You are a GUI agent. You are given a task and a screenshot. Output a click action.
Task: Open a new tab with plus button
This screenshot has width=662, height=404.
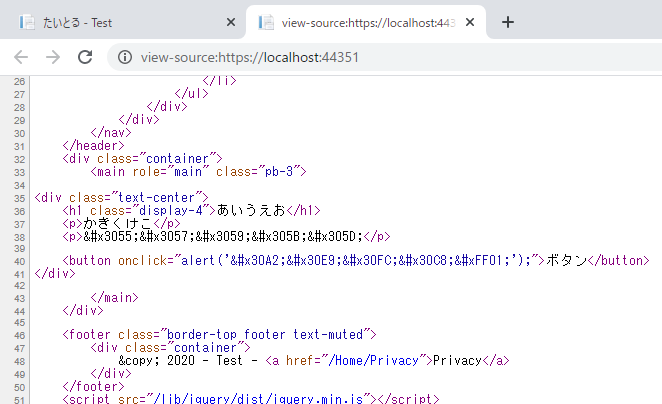(x=508, y=22)
